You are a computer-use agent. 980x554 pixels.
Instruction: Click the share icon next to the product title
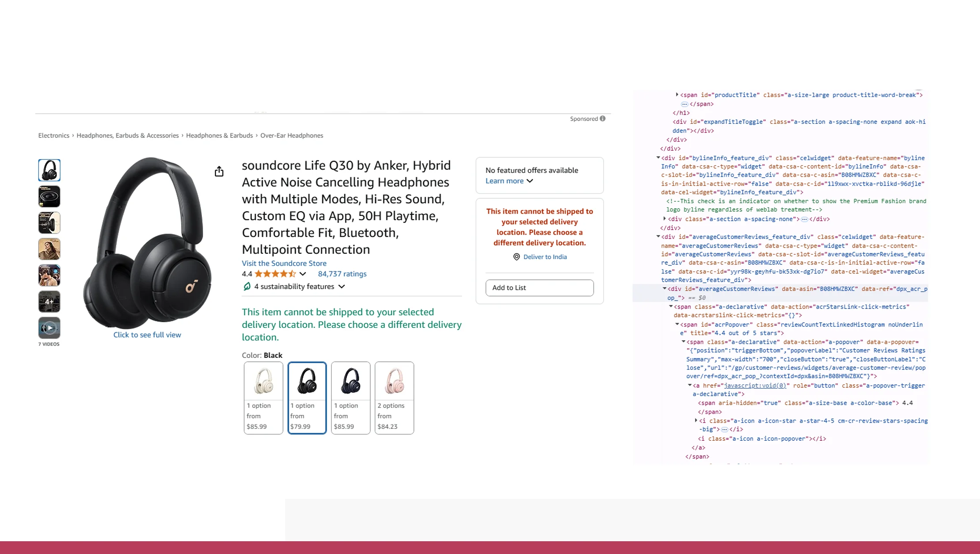coord(219,171)
